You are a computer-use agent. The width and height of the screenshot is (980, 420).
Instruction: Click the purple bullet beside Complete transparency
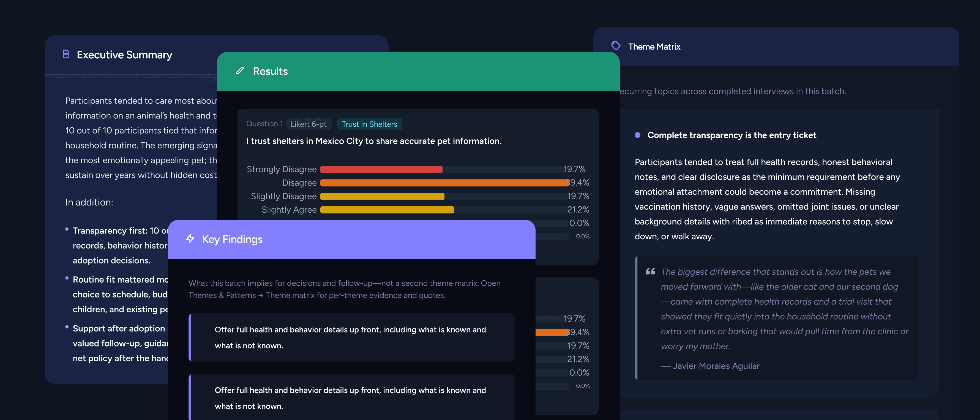coord(638,135)
